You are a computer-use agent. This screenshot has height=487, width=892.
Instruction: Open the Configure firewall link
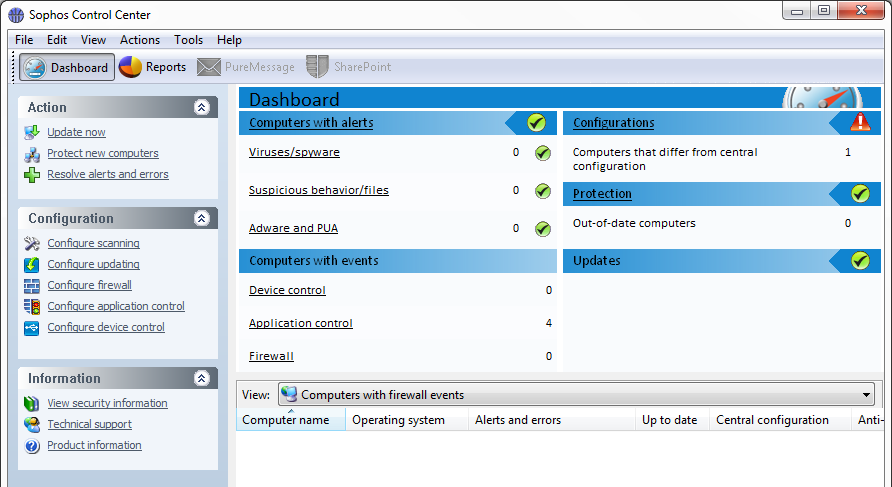click(89, 285)
